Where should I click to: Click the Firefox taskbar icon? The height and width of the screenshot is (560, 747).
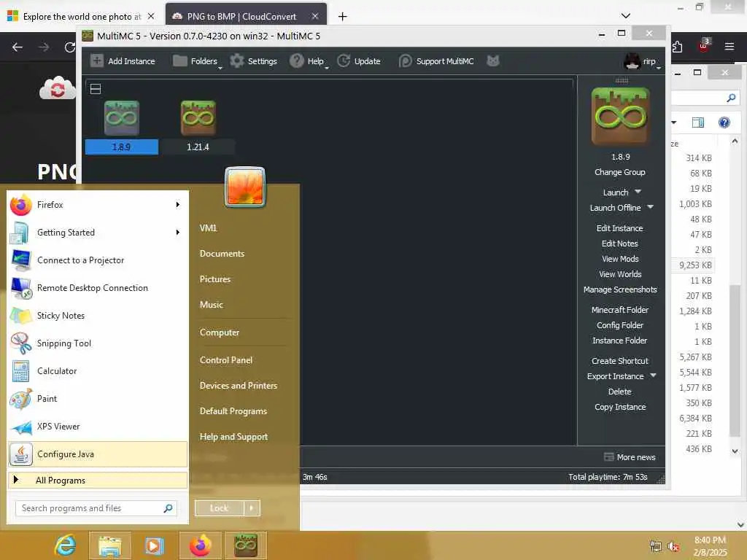(x=200, y=545)
